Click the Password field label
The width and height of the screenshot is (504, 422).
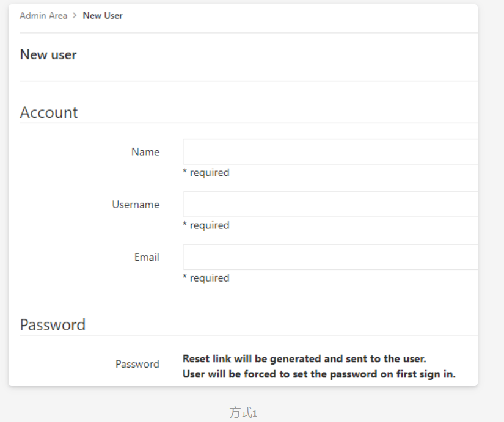(137, 364)
